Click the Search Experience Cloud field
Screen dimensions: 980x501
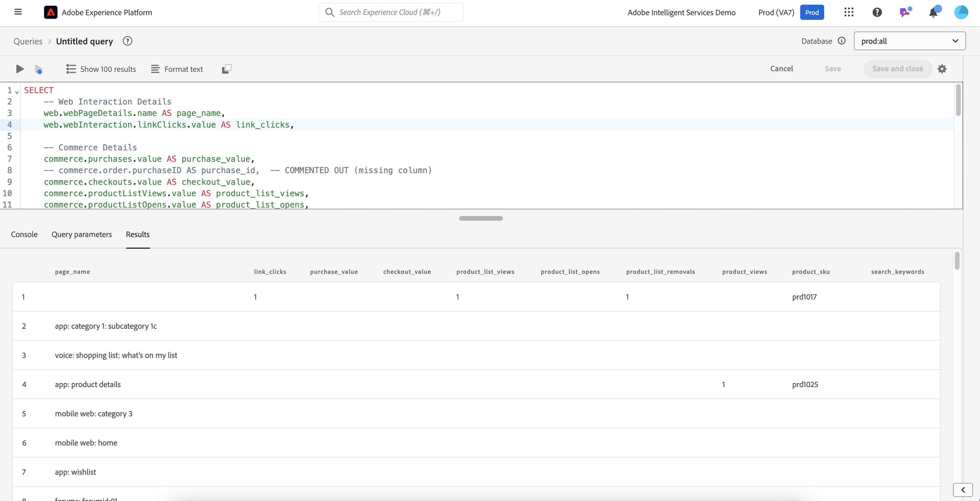click(391, 12)
